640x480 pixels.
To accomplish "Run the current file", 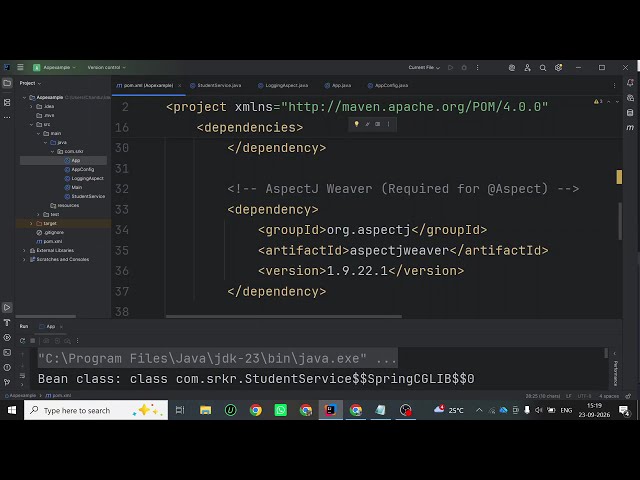I will click(x=451, y=67).
